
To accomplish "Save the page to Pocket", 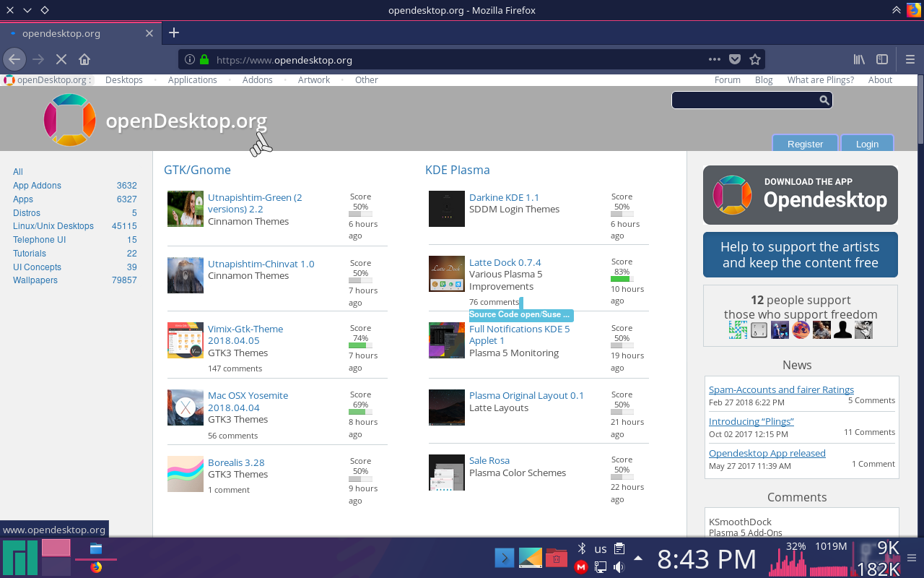I will 734,59.
